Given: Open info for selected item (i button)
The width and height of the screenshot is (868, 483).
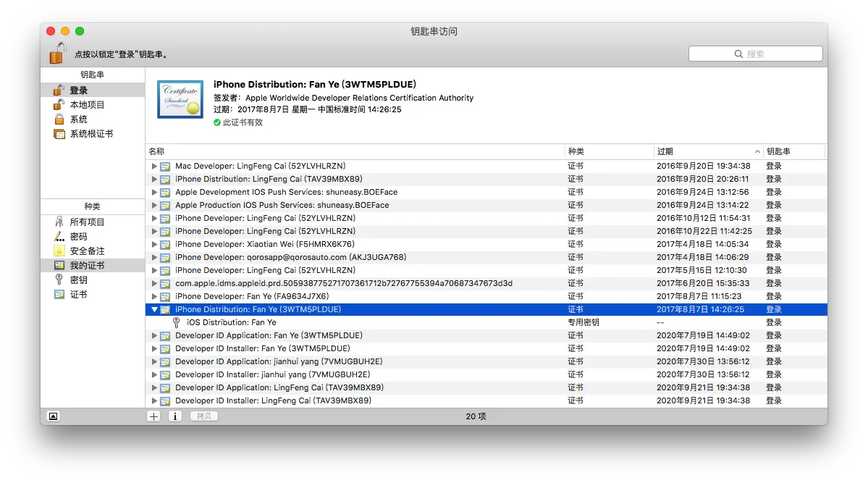Looking at the screenshot, I should pos(175,416).
